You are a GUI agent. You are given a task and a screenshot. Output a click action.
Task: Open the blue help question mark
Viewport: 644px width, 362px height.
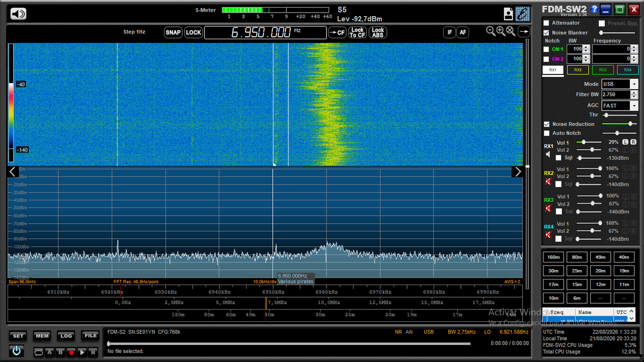pyautogui.click(x=594, y=9)
